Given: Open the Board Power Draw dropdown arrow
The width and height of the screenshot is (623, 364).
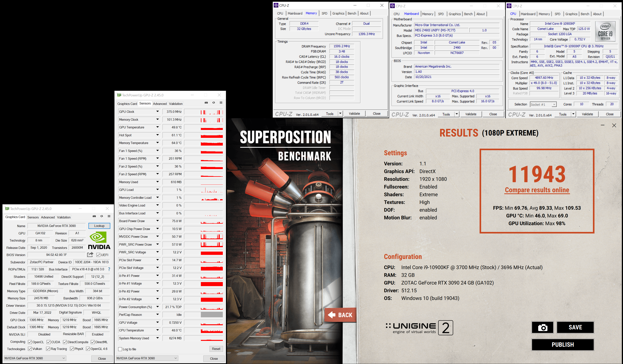Looking at the screenshot, I should point(157,221).
